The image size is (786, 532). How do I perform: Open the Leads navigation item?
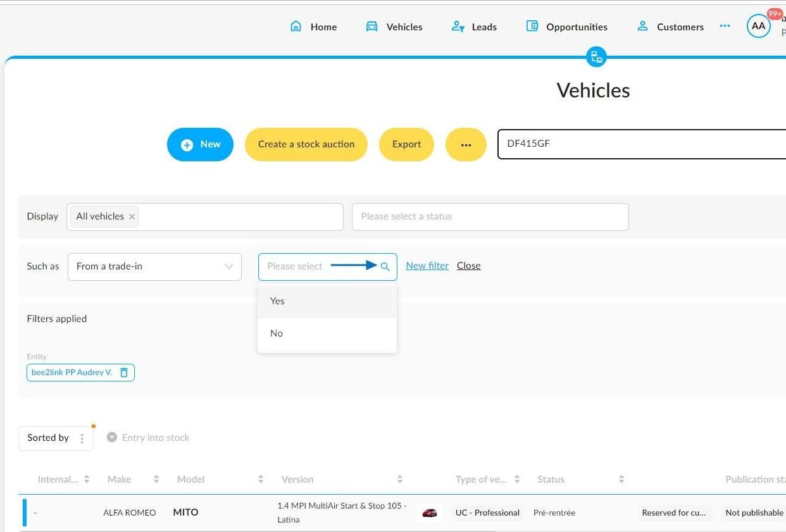(474, 27)
